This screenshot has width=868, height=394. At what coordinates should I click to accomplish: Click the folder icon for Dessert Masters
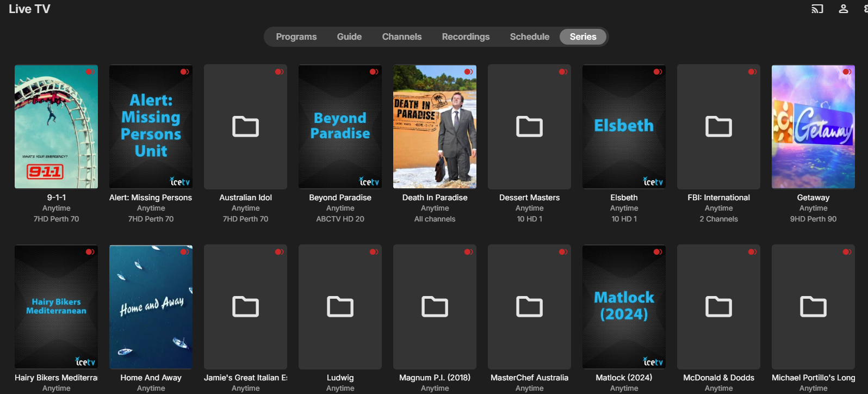coord(529,127)
